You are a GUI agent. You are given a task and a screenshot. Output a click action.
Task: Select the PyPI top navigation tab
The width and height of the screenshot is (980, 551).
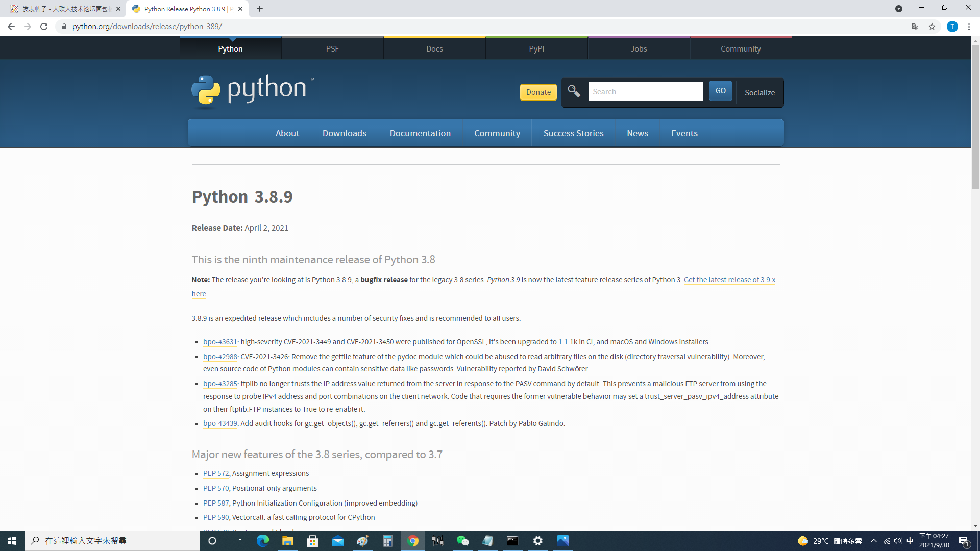(536, 48)
